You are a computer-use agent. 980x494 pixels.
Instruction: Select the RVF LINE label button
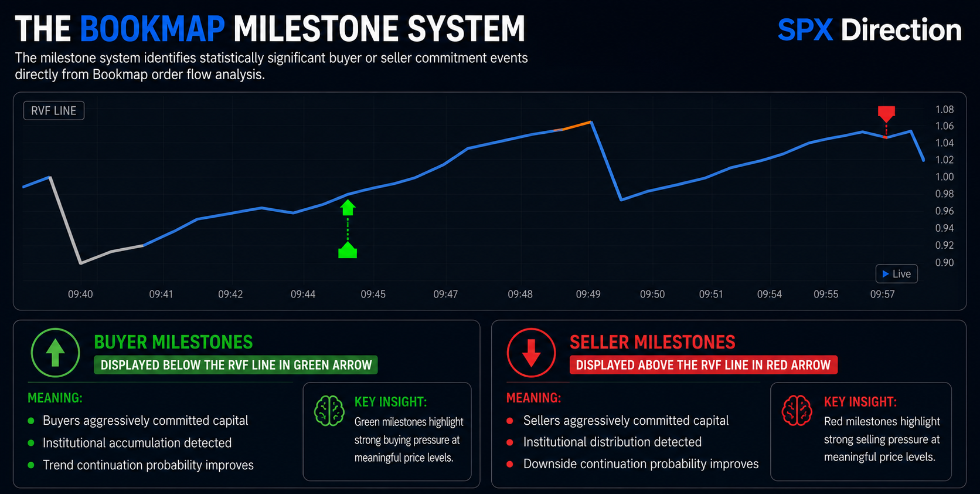coord(54,111)
